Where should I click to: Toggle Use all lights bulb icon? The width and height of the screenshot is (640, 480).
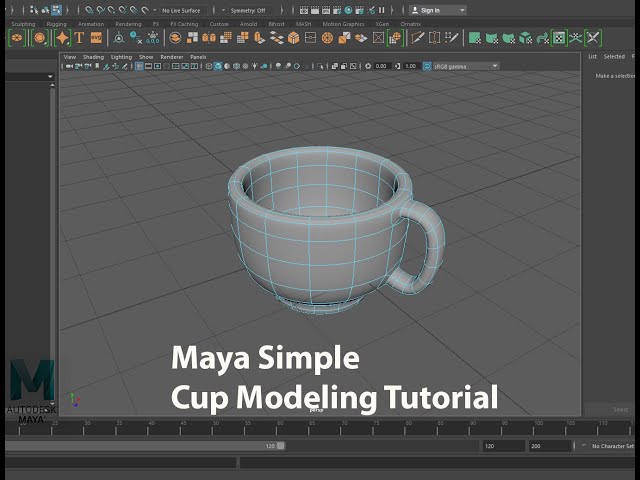(254, 66)
